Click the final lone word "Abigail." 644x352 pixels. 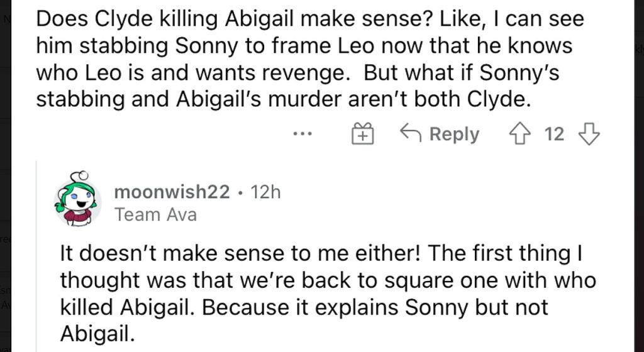coord(97,334)
